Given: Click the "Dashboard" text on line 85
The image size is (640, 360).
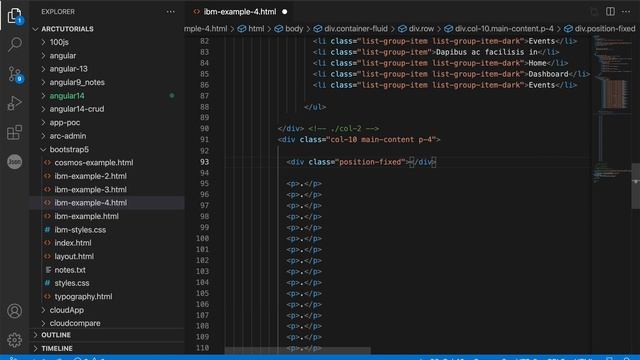Looking at the screenshot, I should point(548,74).
